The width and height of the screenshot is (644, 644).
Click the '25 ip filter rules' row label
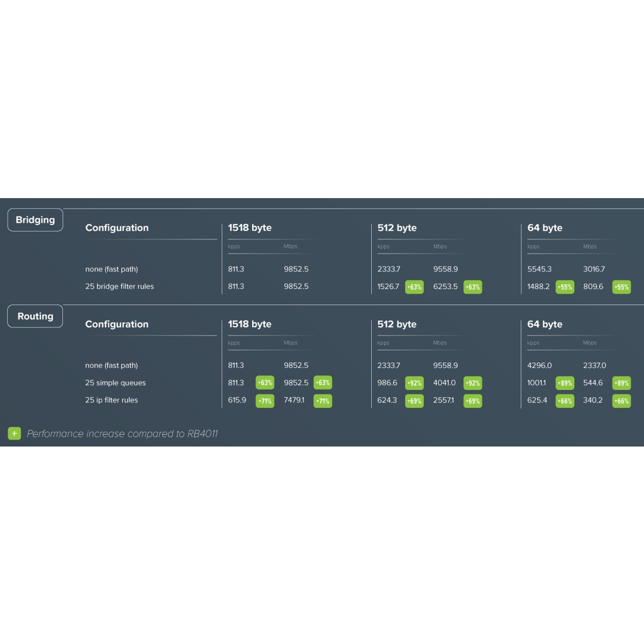pos(111,400)
